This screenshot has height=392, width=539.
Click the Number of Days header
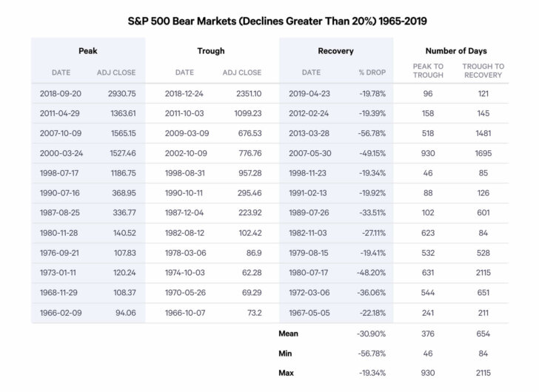click(456, 51)
